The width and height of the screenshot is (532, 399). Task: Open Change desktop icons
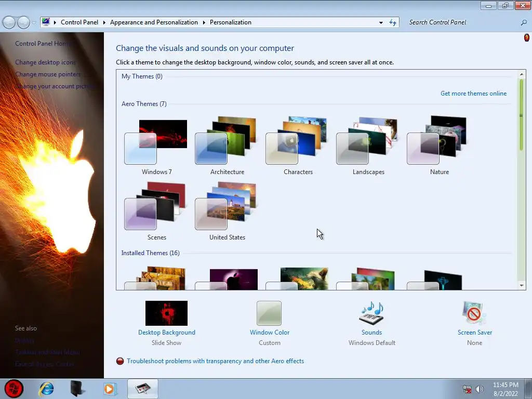[46, 62]
